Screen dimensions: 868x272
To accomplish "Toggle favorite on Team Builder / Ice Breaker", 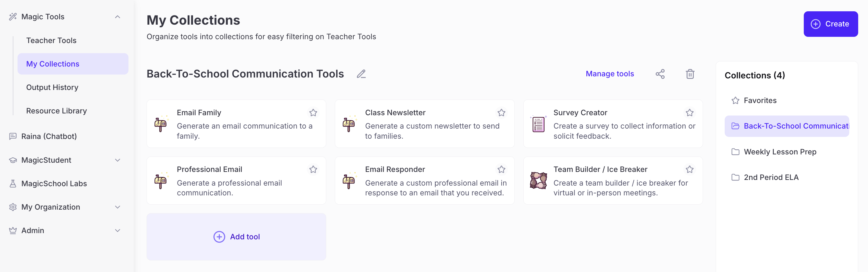I will pyautogui.click(x=690, y=169).
